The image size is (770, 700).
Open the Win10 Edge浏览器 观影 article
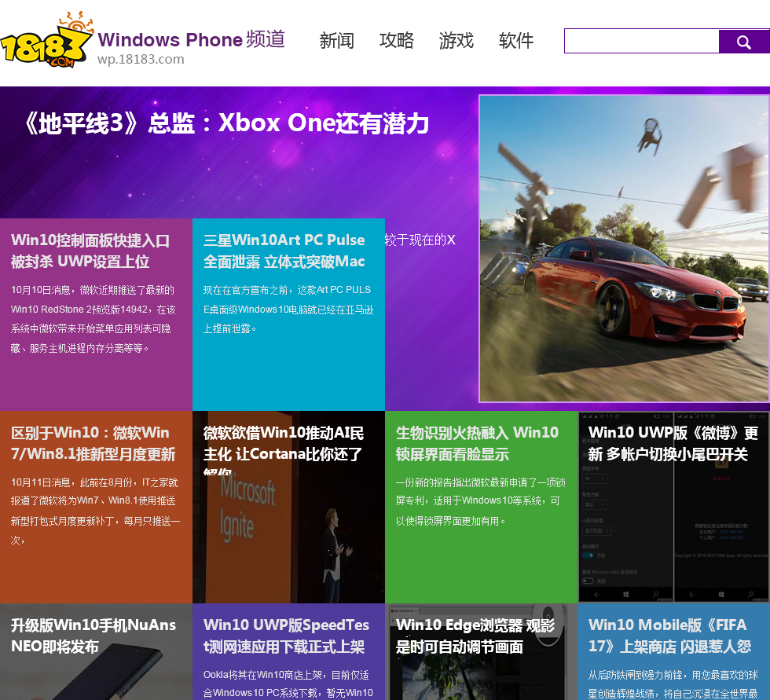(475, 636)
